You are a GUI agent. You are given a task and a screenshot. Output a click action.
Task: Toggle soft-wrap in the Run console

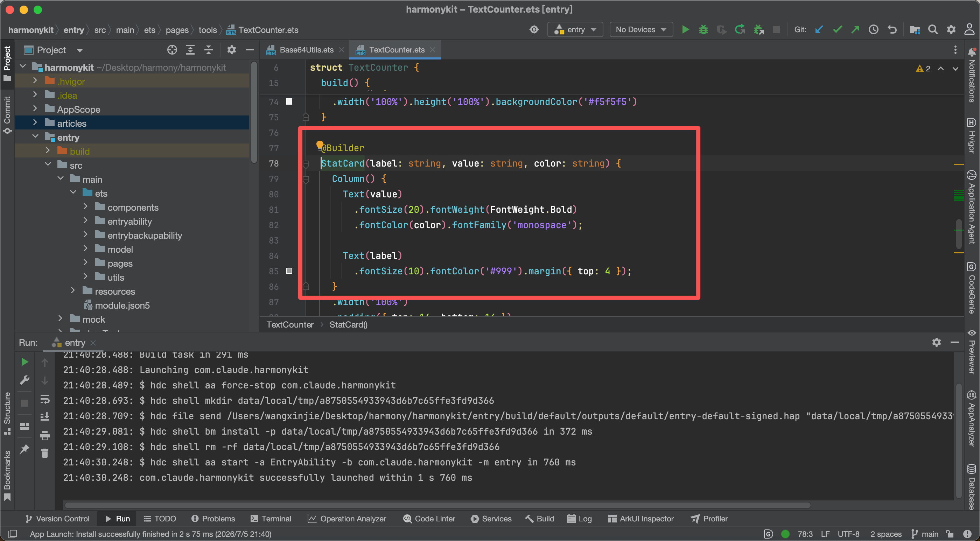[45, 399]
